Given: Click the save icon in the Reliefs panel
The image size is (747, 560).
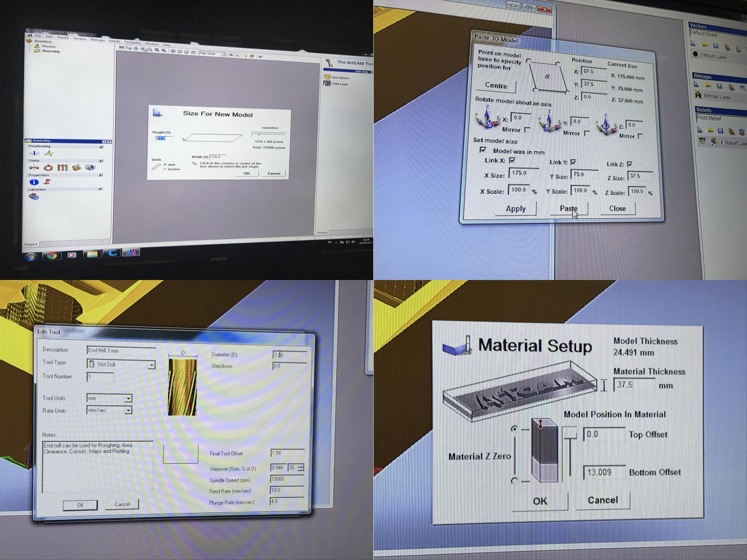Looking at the screenshot, I should (x=721, y=130).
